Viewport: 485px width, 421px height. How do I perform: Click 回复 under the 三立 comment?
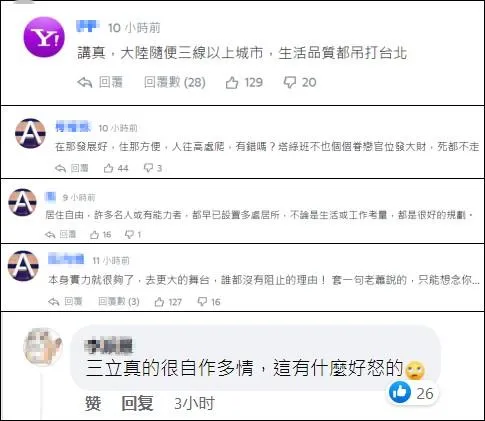point(137,404)
